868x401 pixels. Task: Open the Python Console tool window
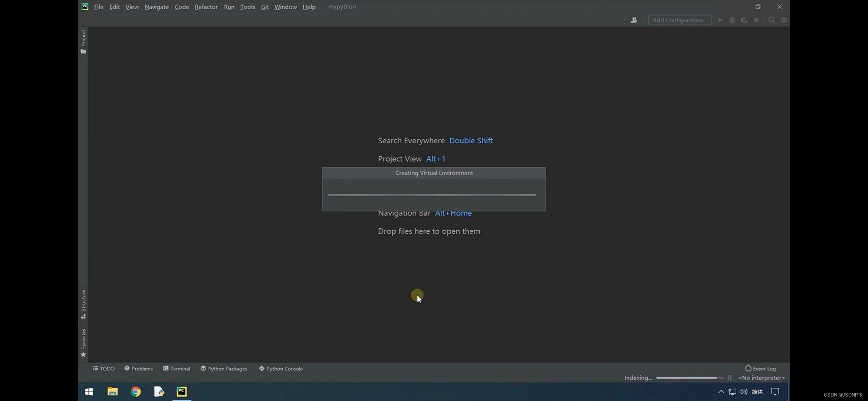coord(281,368)
